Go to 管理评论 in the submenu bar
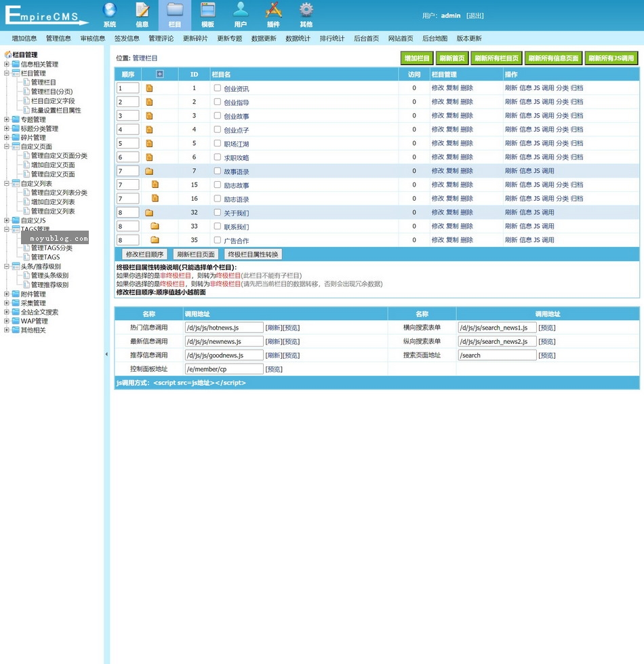This screenshot has width=644, height=664. coord(161,39)
